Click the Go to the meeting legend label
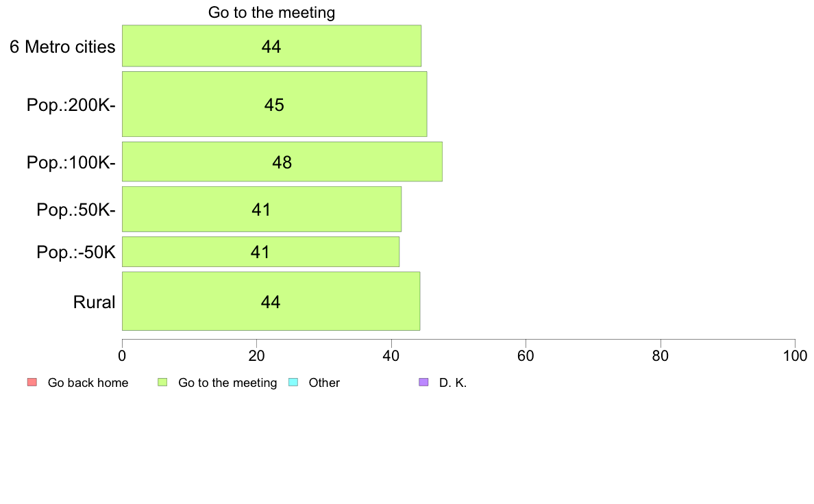The height and width of the screenshot is (504, 814). pos(227,383)
